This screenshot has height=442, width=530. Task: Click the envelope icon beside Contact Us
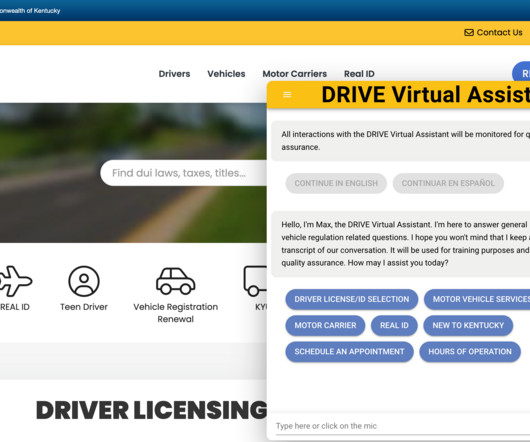point(469,32)
